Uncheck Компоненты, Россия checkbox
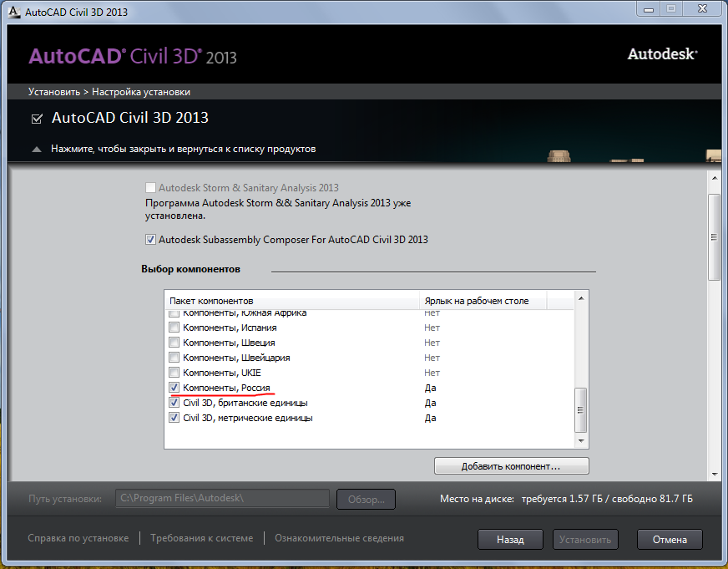 pos(174,388)
